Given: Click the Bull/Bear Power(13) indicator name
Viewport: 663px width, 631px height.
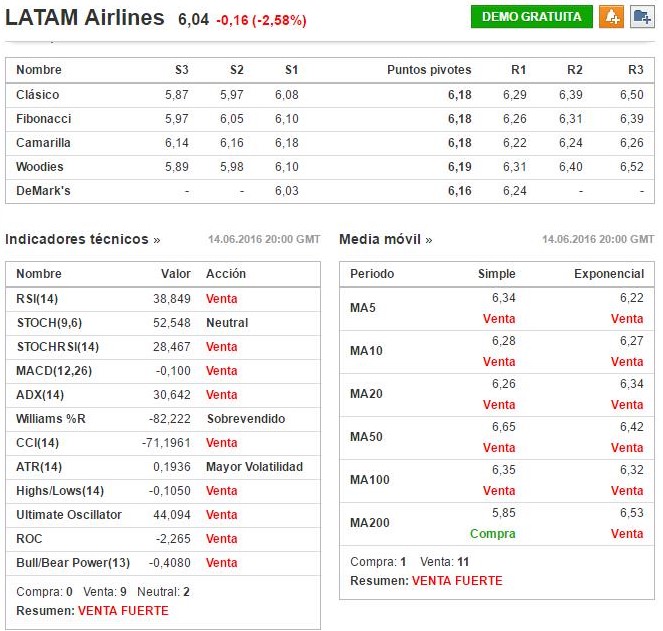Looking at the screenshot, I should pyautogui.click(x=73, y=563).
